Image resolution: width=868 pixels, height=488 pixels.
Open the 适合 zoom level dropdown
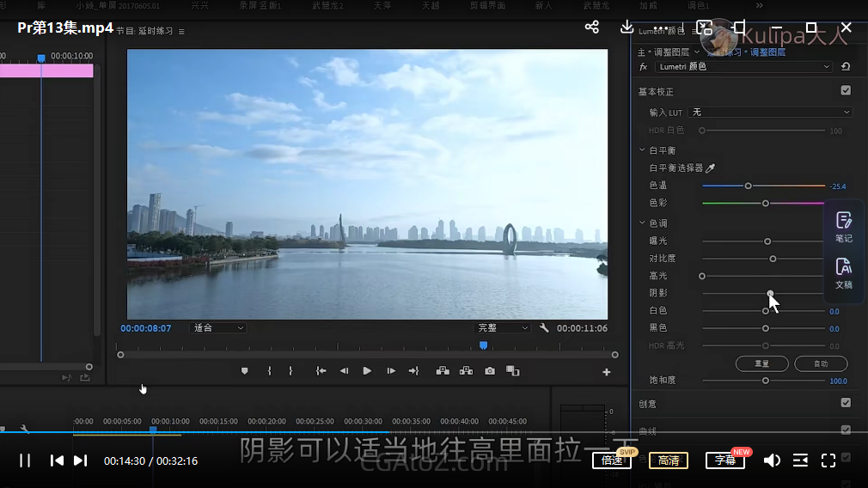[218, 328]
